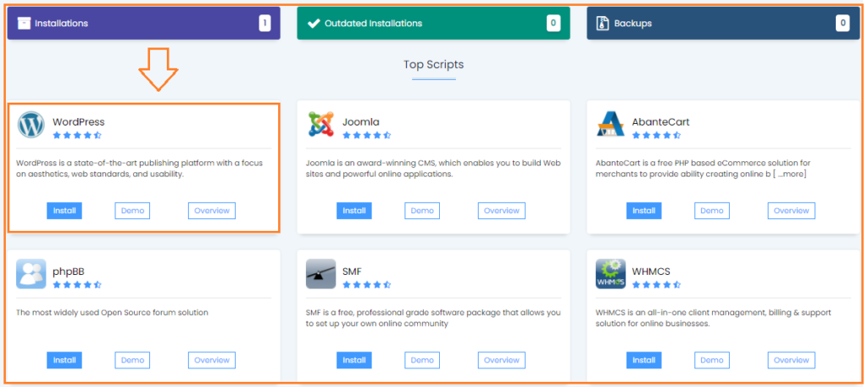The width and height of the screenshot is (868, 387).
Task: Click the AbanteCart logo icon
Action: coord(610,124)
